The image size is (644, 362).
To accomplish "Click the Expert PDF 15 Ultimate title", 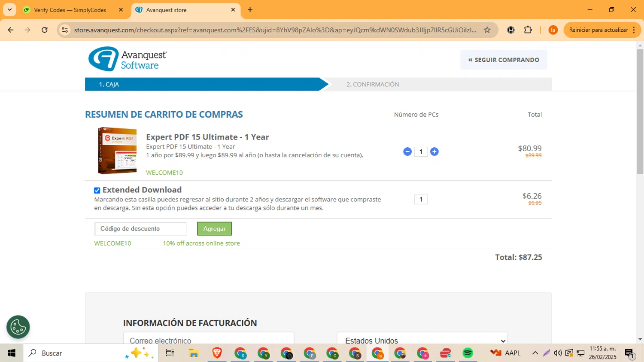I will point(207,137).
